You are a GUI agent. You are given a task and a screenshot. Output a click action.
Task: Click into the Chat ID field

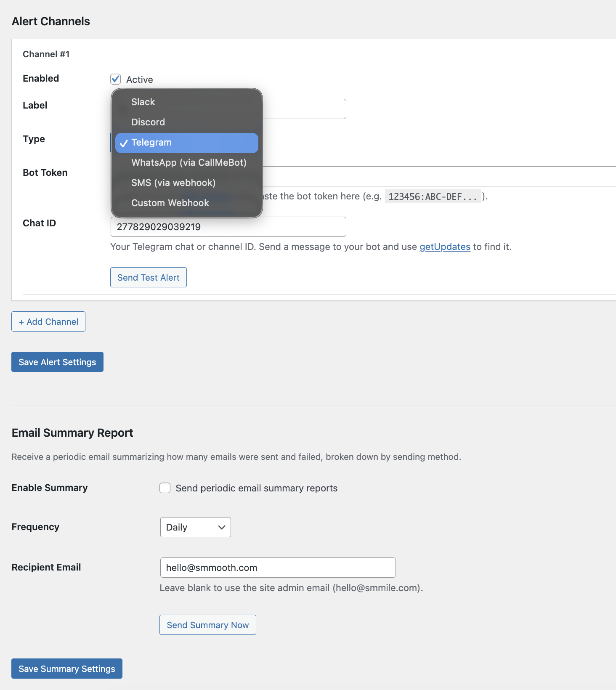(228, 227)
